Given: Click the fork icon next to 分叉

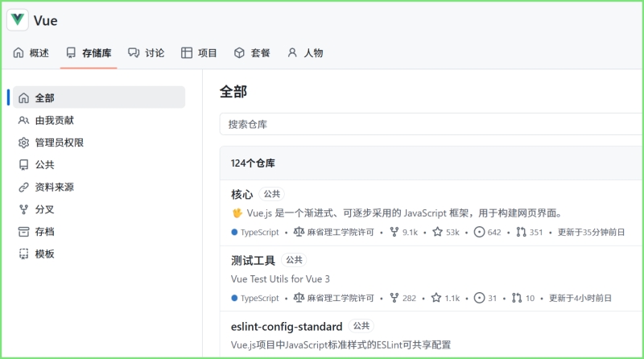Looking at the screenshot, I should coord(24,209).
